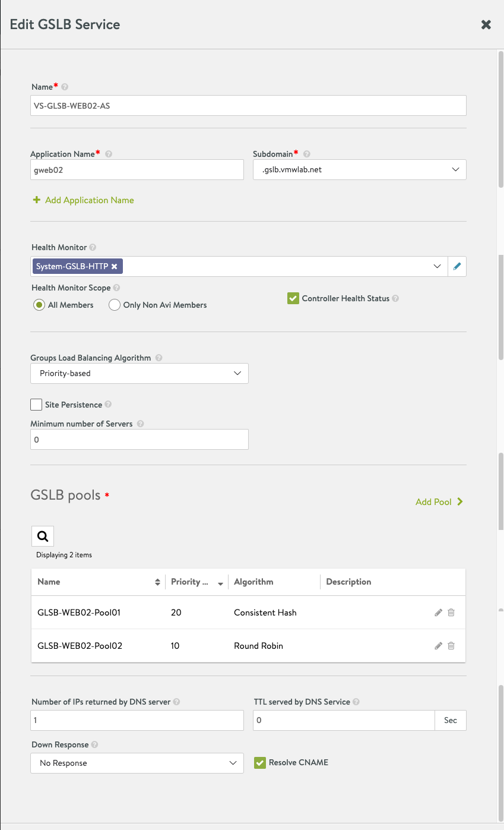Click the Description column header
Viewport: 504px width, 830px height.
[x=348, y=582]
